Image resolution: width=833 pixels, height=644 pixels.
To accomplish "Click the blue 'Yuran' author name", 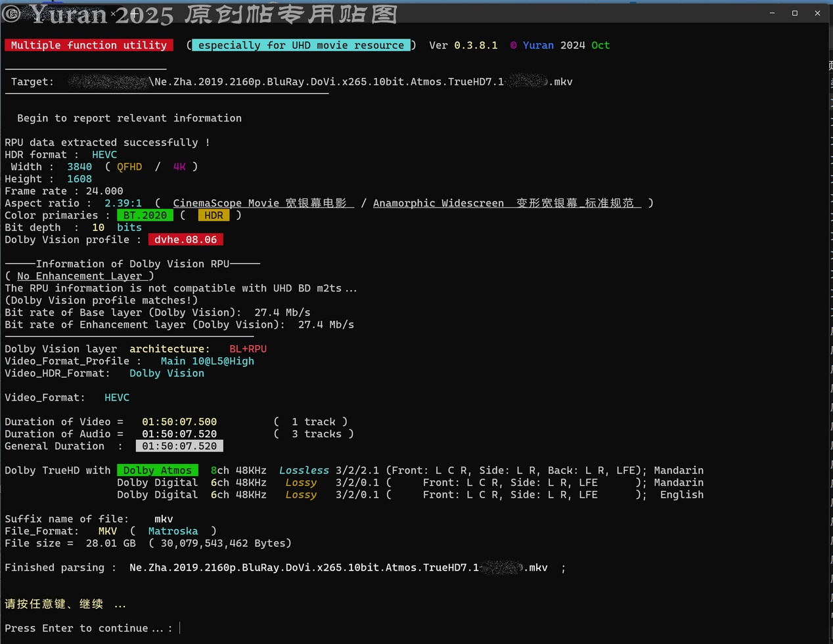I will click(x=538, y=45).
